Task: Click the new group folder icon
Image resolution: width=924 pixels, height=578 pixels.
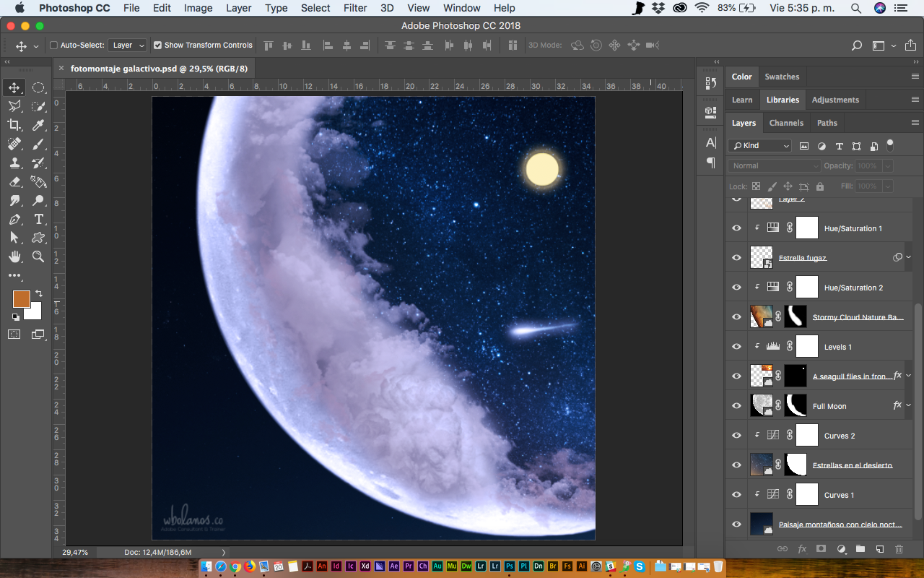Action: (860, 549)
